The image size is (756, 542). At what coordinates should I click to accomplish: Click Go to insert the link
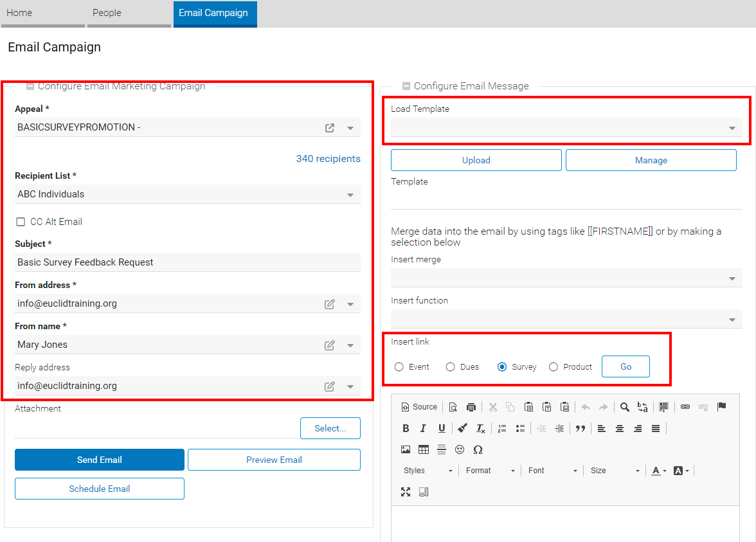coord(626,366)
